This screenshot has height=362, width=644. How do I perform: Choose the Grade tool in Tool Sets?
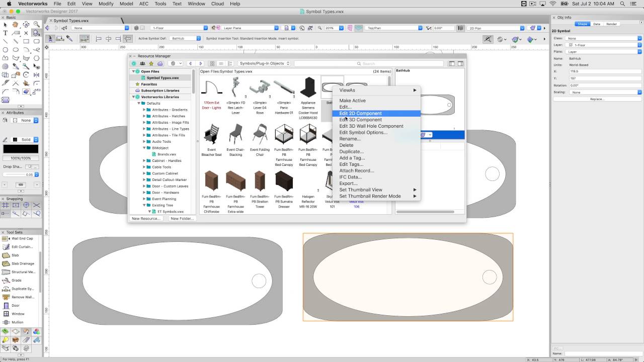(x=17, y=280)
